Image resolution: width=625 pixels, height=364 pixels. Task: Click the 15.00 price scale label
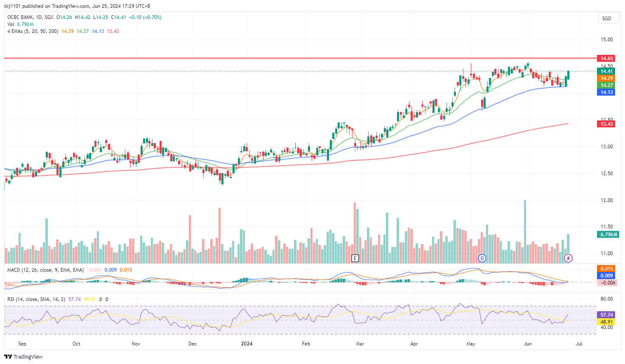tap(607, 40)
